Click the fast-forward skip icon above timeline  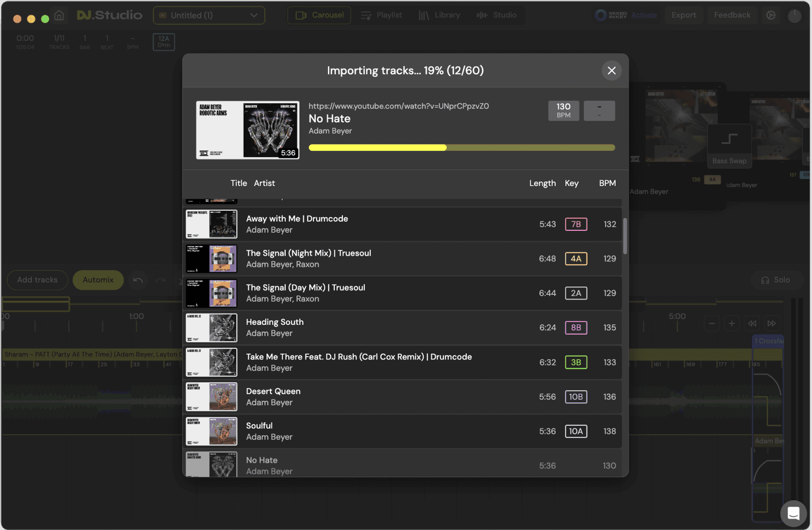pyautogui.click(x=772, y=323)
